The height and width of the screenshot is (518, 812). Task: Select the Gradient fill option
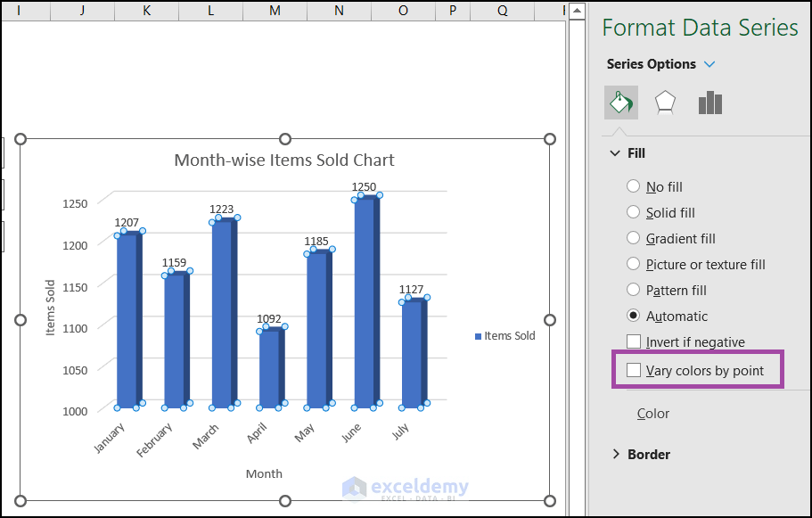[633, 238]
